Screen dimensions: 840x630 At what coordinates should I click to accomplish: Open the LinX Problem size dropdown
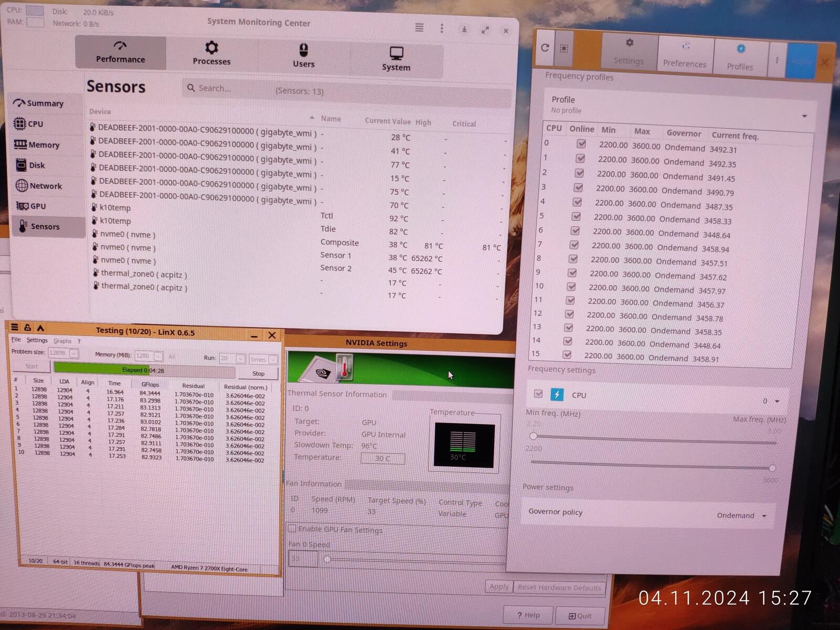click(x=74, y=353)
